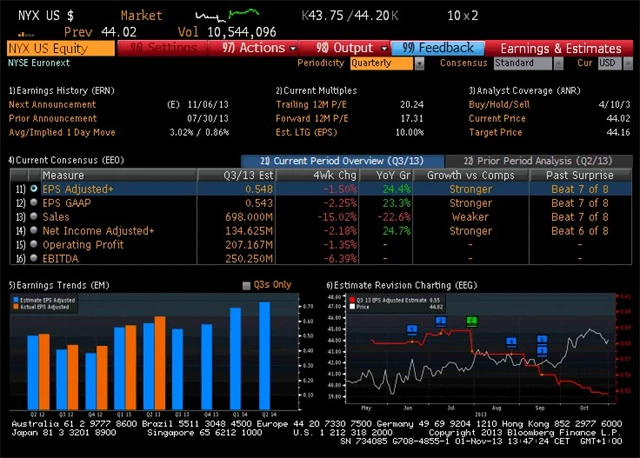Open the Periodicity Quarterly dropdown
640x458 pixels.
click(x=386, y=63)
